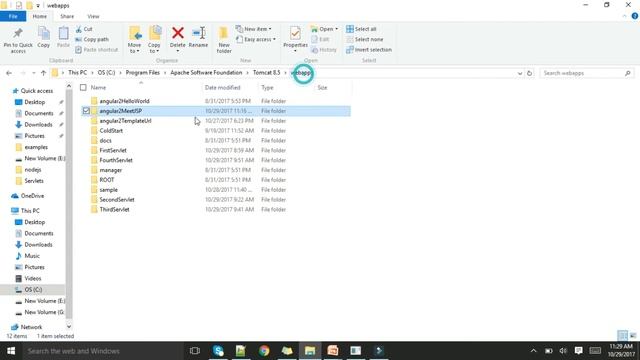Cut the selected item
640x360 pixels.
tap(84, 29)
